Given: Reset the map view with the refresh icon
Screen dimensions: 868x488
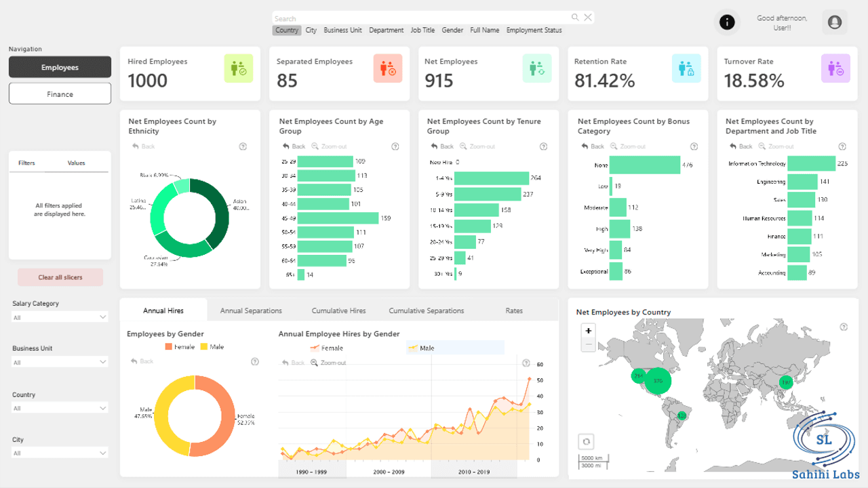Looking at the screenshot, I should point(587,441).
